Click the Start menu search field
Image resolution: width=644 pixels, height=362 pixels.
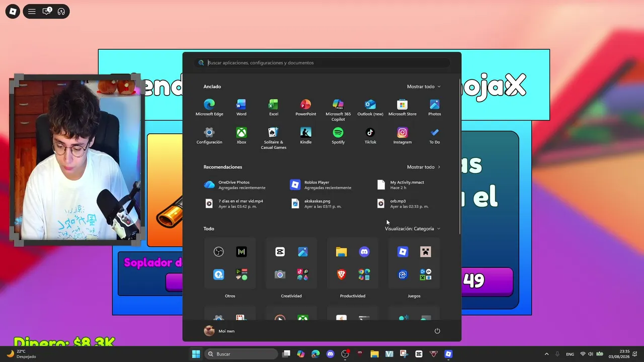pyautogui.click(x=322, y=63)
